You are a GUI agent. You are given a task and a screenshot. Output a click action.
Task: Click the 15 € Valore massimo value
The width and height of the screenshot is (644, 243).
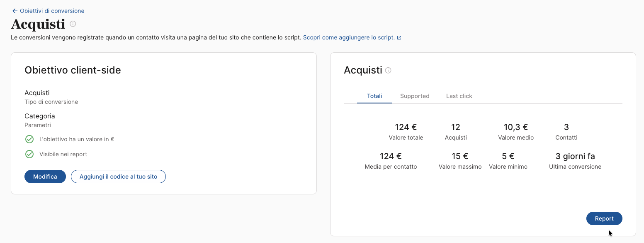[460, 161]
